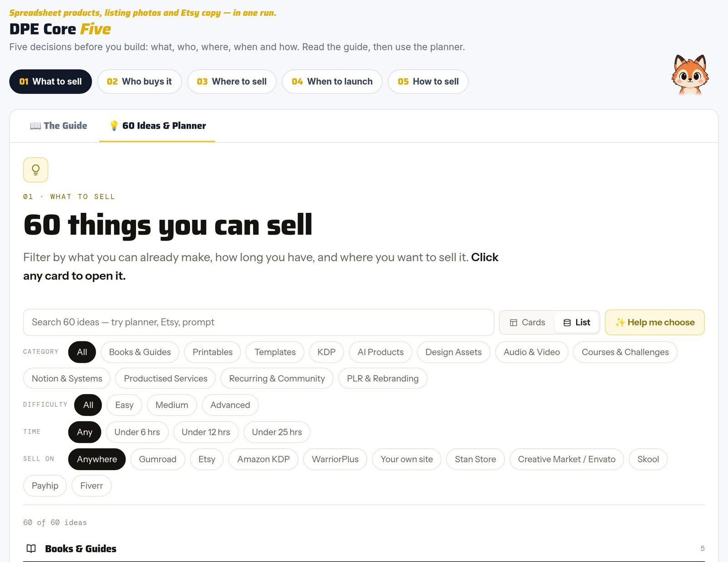Filter Sell On by Amazon KDP
The height and width of the screenshot is (562, 728).
(x=263, y=459)
